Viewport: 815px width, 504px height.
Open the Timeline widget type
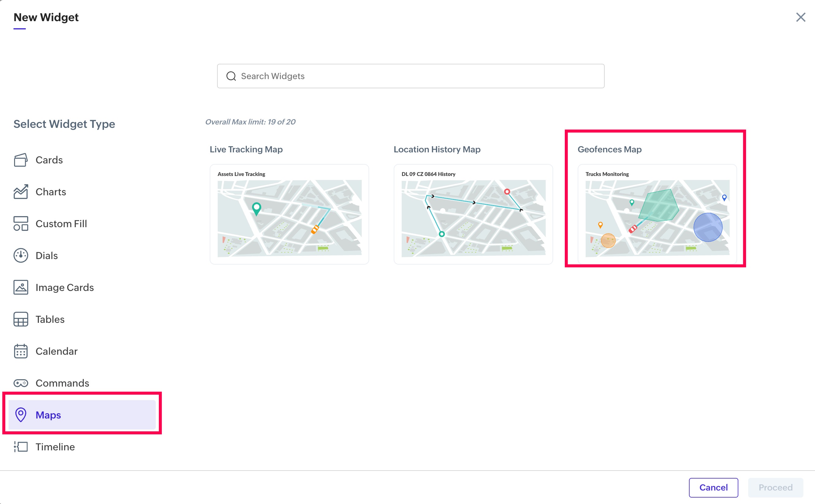tap(55, 447)
